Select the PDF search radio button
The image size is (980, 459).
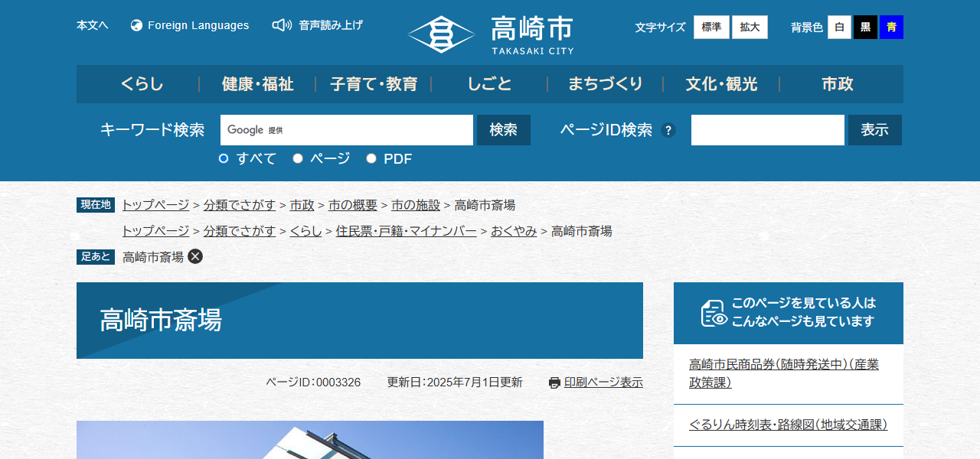point(371,158)
